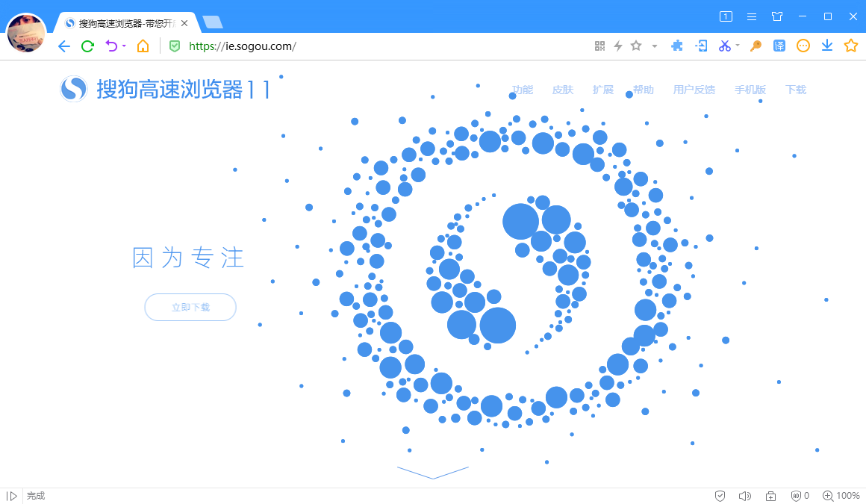Click the 立即下载 button
Viewport: 866px width, 504px height.
[x=190, y=308]
